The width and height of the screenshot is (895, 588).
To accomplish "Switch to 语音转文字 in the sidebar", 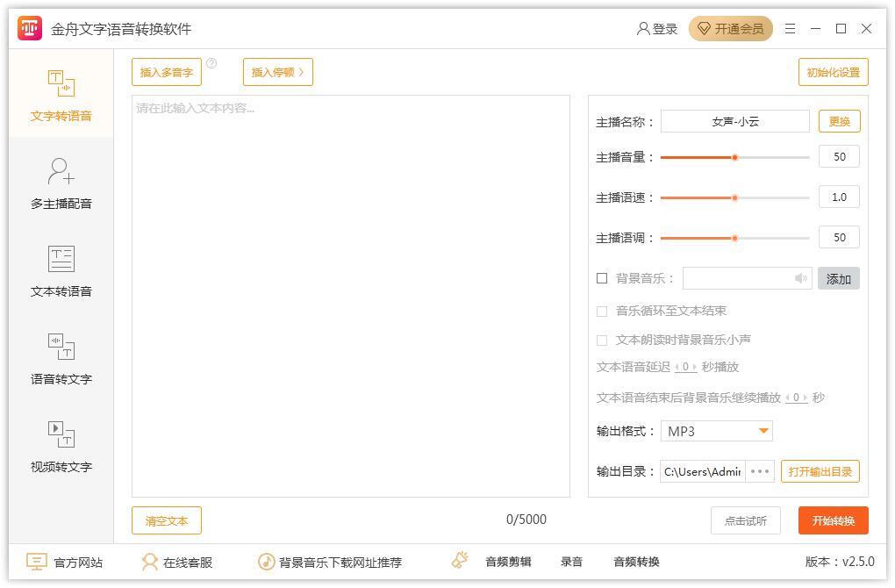I will 61,359.
